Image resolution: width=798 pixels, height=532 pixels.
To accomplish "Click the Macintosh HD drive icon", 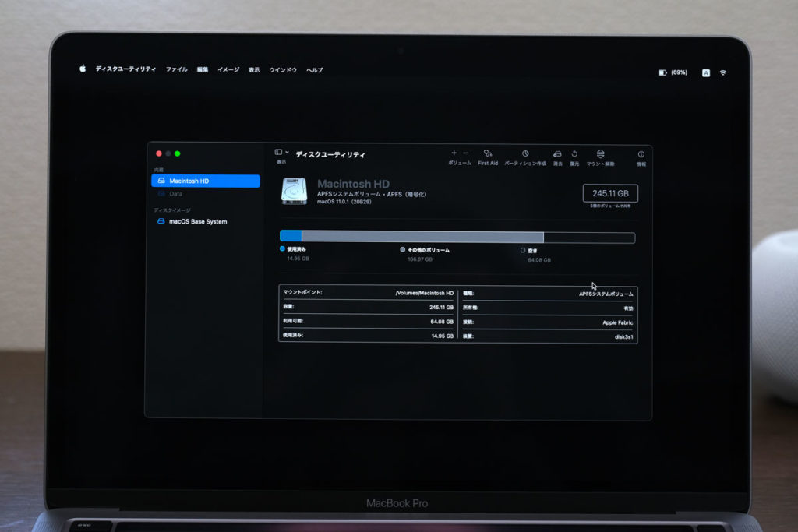I will click(x=294, y=192).
